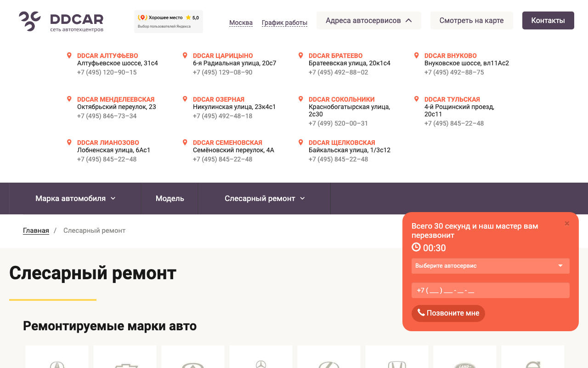Focus the phone number input field
This screenshot has width=588, height=368.
point(491,290)
